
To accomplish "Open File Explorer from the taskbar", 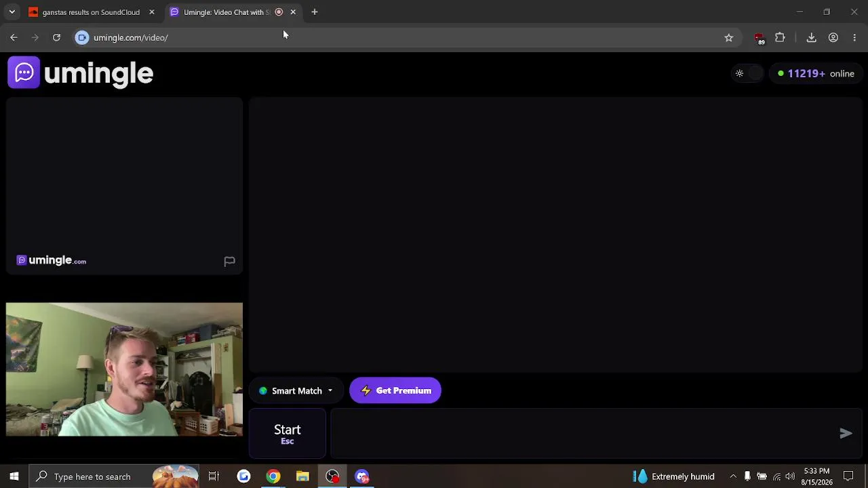I will click(x=302, y=476).
